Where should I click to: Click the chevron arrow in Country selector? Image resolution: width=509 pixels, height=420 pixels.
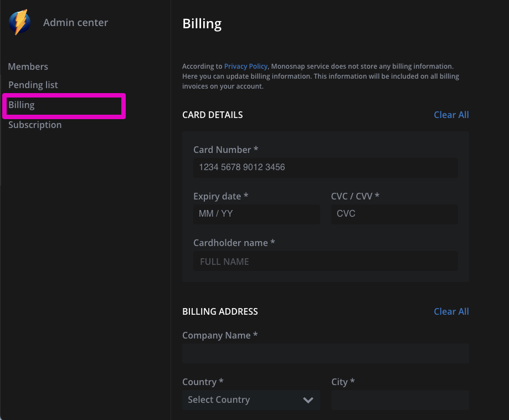pyautogui.click(x=309, y=400)
